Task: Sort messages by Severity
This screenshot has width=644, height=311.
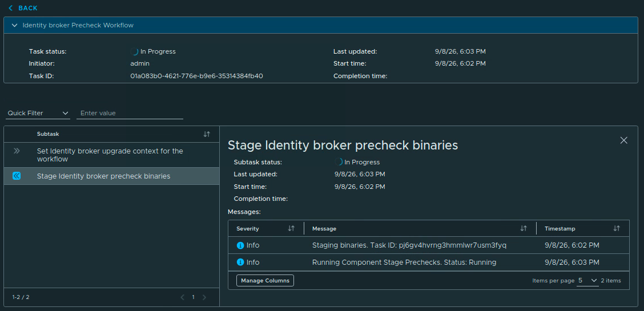Action: (x=291, y=228)
